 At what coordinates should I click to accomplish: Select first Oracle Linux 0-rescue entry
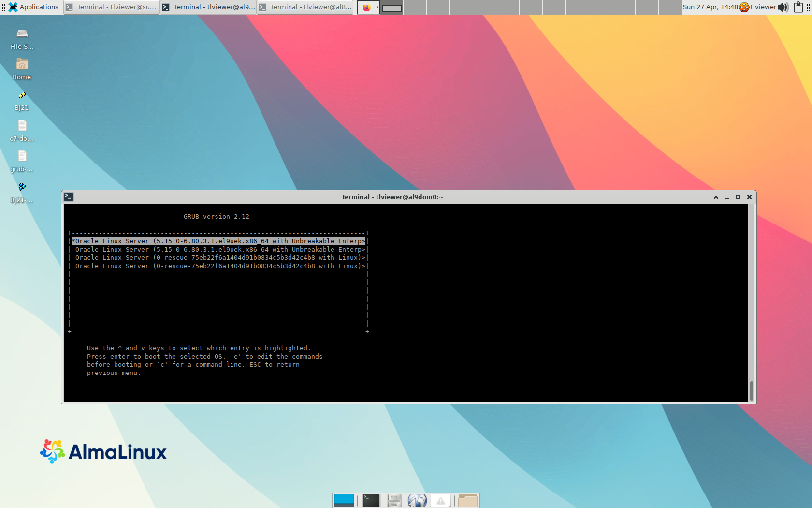218,257
